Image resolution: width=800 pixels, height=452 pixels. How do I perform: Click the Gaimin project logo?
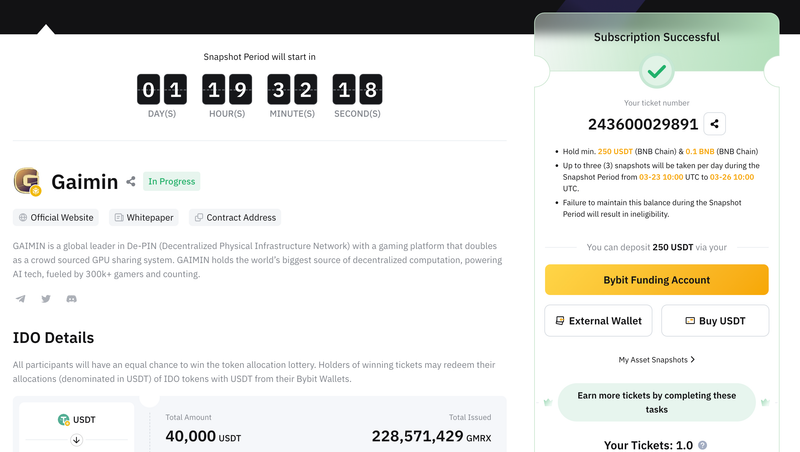27,181
